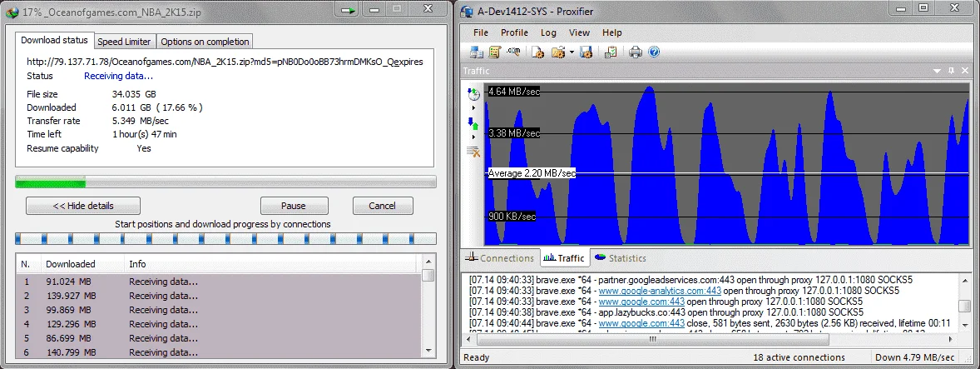Open Profile menu in Proxifier

(514, 32)
